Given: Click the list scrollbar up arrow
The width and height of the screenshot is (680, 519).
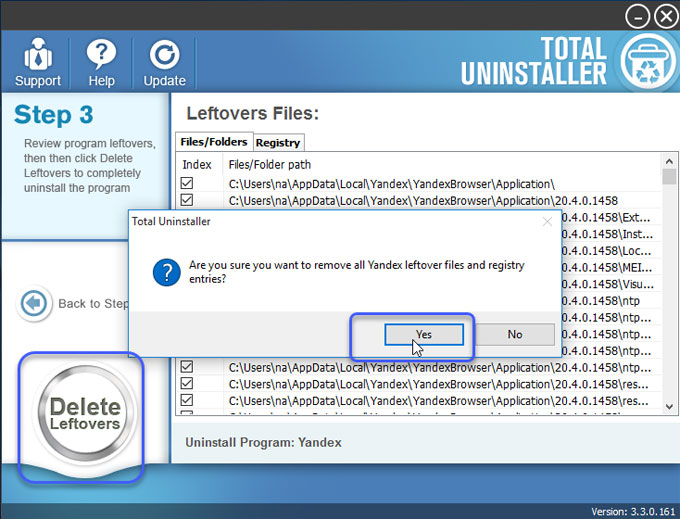Looking at the screenshot, I should 669,162.
